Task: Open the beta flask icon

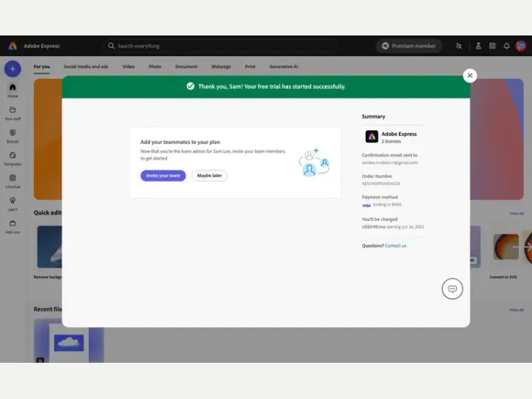Action: tap(478, 46)
